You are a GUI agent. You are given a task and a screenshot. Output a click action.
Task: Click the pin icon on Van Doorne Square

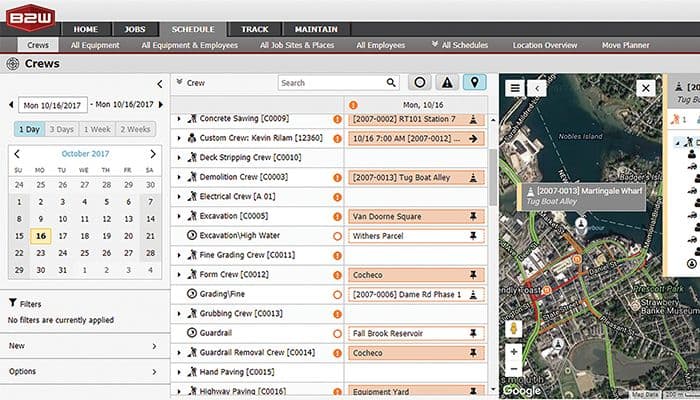click(x=473, y=216)
